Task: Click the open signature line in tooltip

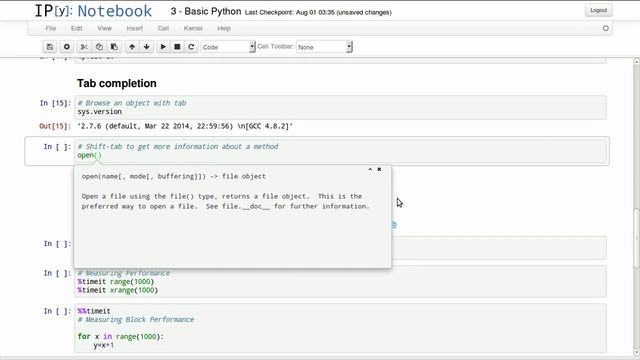Action: 173,176
